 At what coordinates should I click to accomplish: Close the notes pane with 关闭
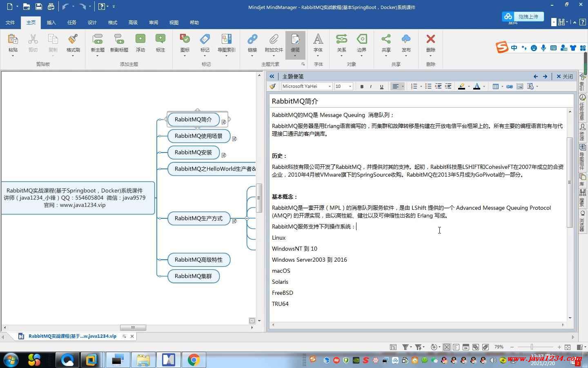(565, 76)
